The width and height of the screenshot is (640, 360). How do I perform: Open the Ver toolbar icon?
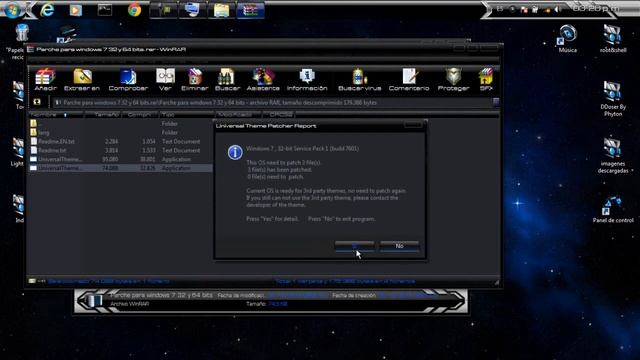[x=165, y=80]
